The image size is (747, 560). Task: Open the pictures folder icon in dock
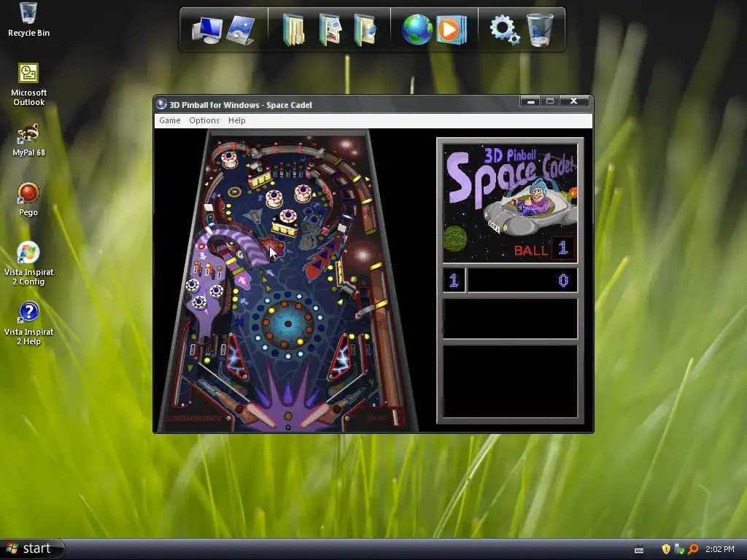330,30
